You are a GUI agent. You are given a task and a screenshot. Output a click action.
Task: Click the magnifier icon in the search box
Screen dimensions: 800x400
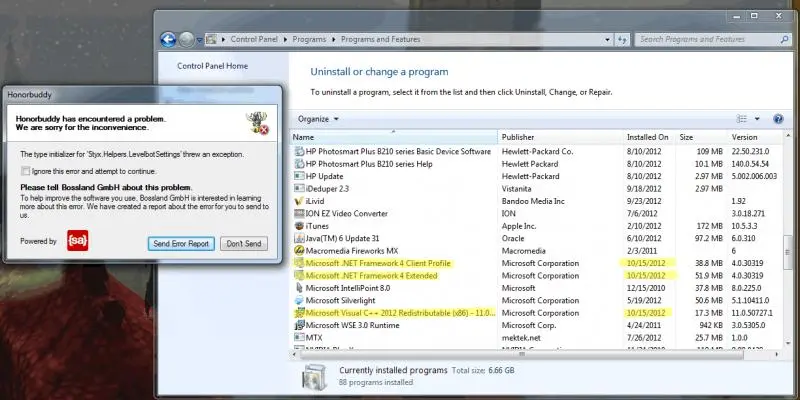coord(784,39)
